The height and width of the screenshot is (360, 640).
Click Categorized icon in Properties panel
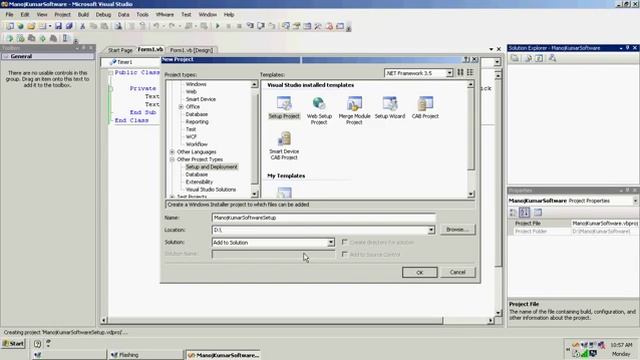click(513, 212)
